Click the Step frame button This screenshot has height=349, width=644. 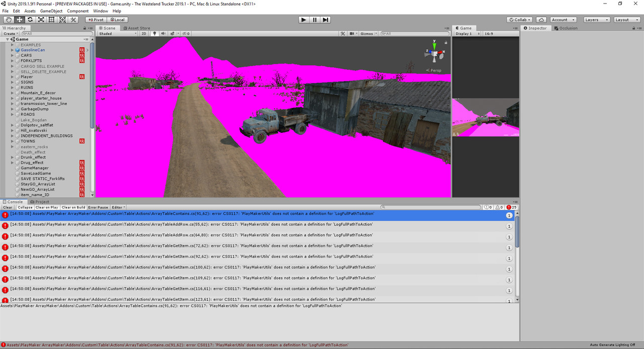(x=326, y=20)
